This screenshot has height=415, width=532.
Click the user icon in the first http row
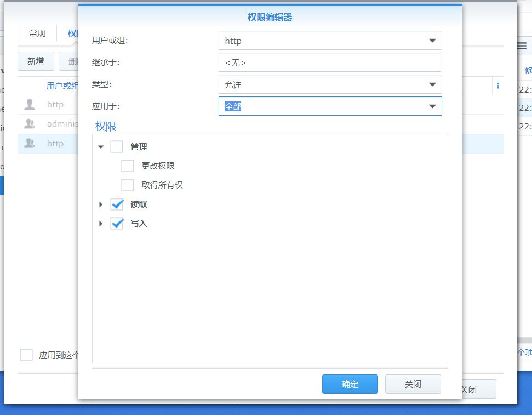coord(30,105)
